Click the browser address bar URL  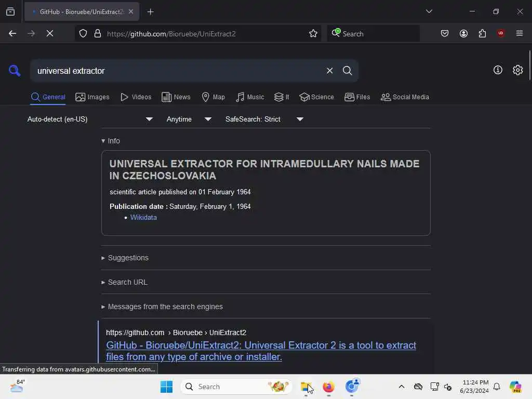[171, 34]
